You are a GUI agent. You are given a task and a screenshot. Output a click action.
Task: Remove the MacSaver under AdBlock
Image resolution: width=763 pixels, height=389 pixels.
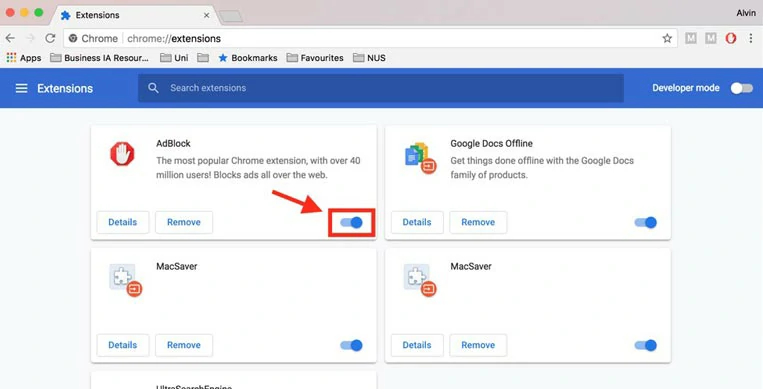(184, 345)
